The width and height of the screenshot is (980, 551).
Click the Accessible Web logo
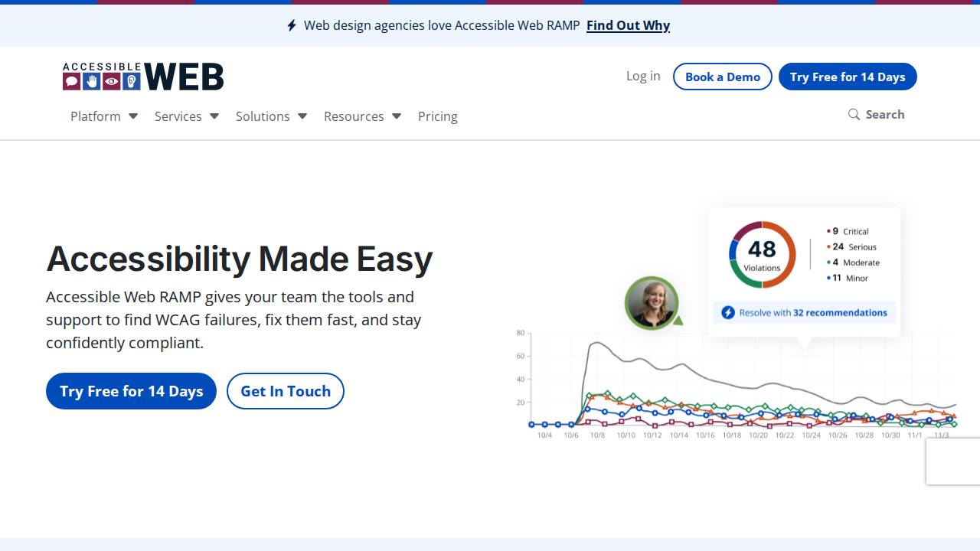point(142,77)
